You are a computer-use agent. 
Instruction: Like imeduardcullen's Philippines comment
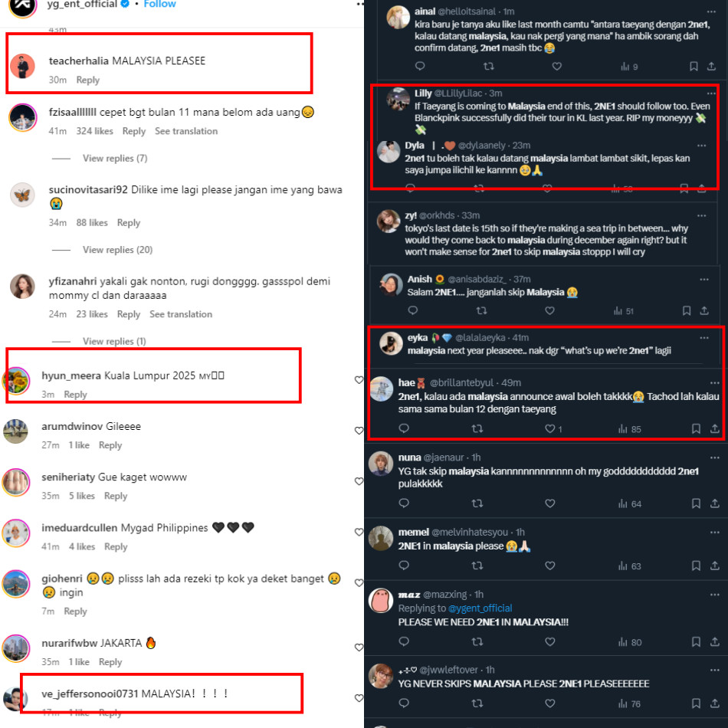(359, 532)
